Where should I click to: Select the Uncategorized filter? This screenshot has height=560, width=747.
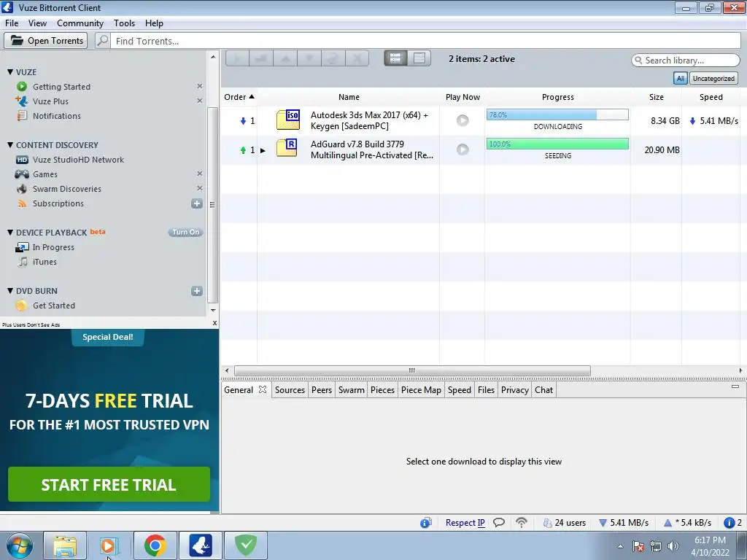pos(713,78)
